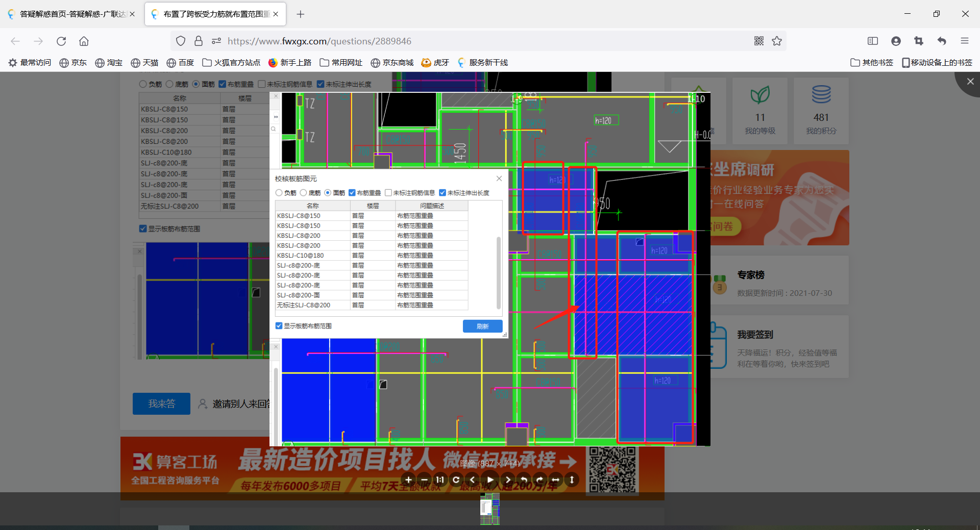Viewport: 980px width, 530px height.
Task: Close the image viewer overlay
Action: pos(970,82)
